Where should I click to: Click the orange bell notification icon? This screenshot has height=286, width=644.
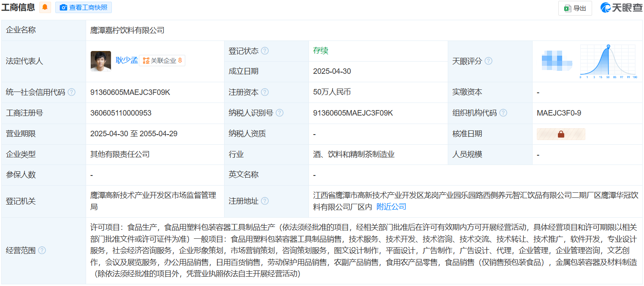tap(45, 7)
